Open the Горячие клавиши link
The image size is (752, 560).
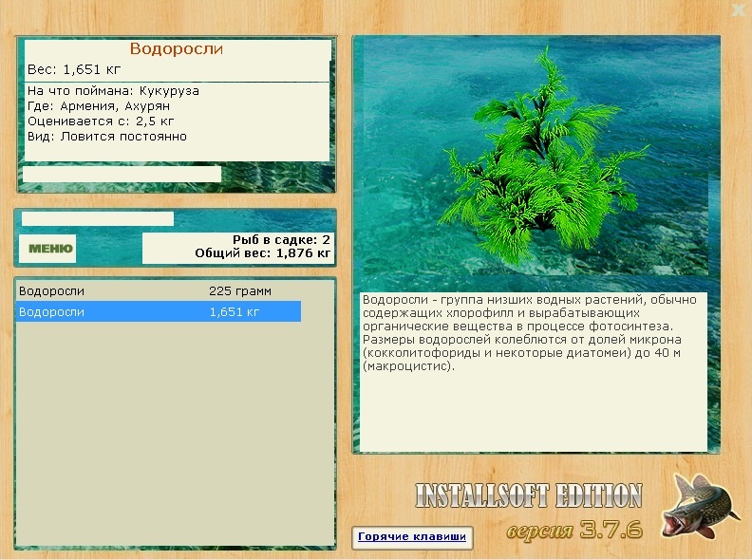click(x=412, y=537)
